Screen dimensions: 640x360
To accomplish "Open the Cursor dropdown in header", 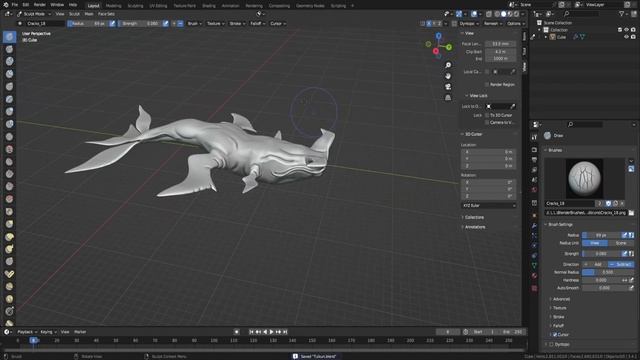I will tap(278, 24).
